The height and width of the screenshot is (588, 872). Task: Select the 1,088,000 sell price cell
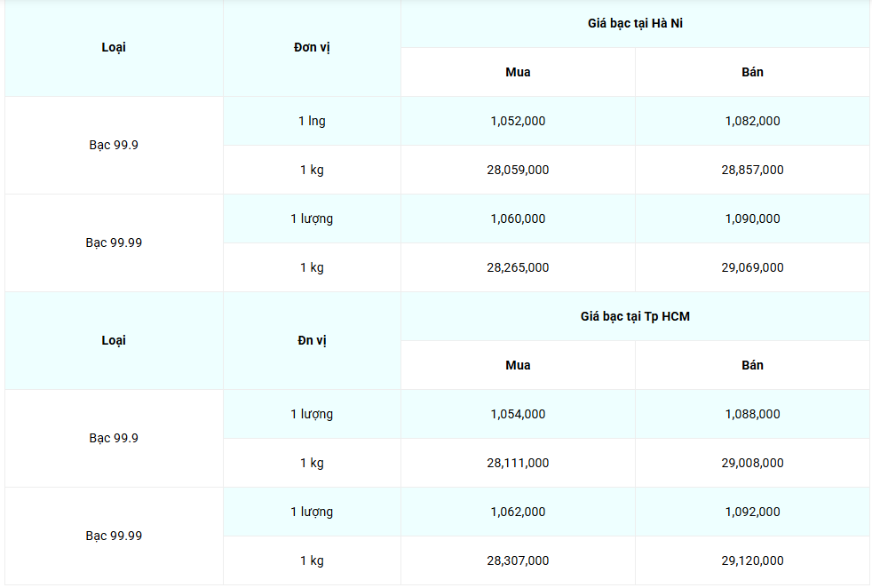(x=752, y=414)
